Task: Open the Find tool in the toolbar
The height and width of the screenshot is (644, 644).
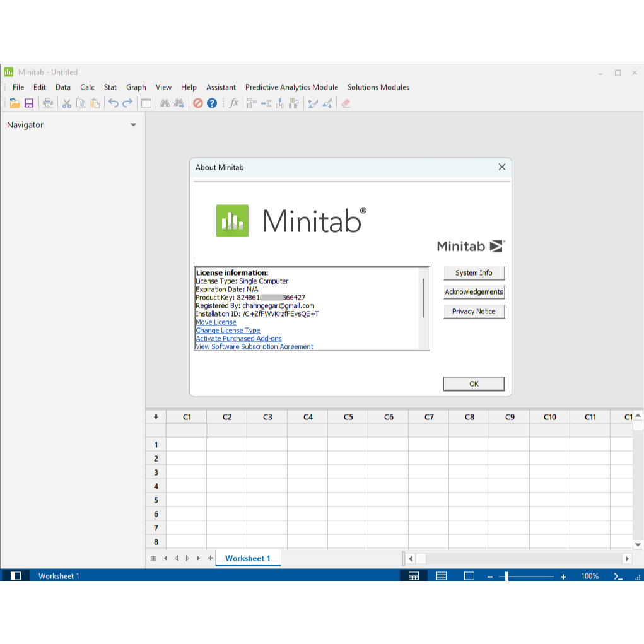Action: click(164, 103)
